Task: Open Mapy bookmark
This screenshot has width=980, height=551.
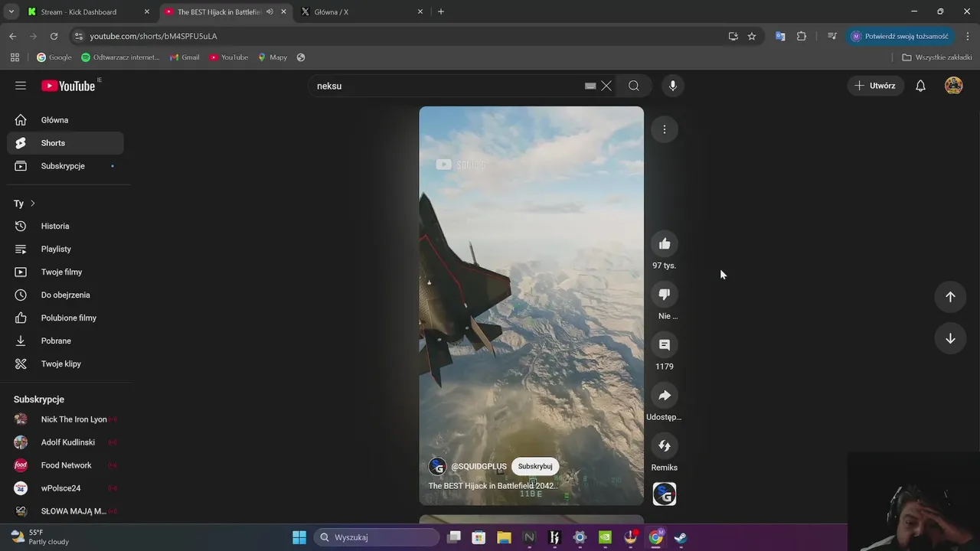Action: (x=273, y=57)
